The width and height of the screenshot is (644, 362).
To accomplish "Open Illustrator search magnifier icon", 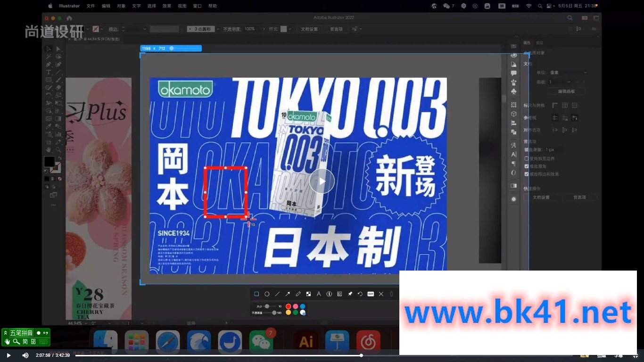I will (570, 18).
